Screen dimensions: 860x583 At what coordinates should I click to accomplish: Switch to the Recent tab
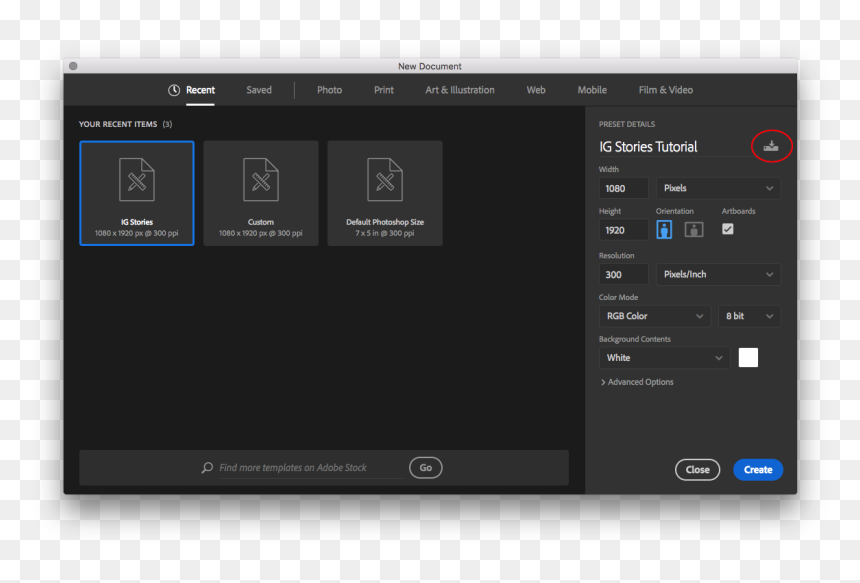tap(200, 90)
